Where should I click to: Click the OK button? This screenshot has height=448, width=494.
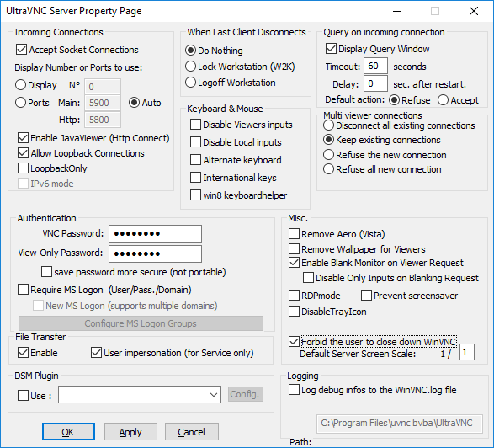[68, 432]
